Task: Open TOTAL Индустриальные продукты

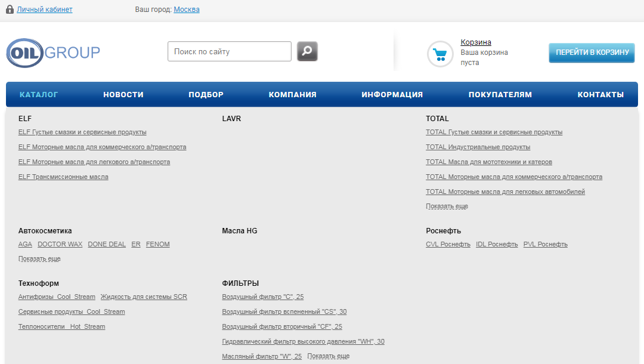Action: pos(478,147)
